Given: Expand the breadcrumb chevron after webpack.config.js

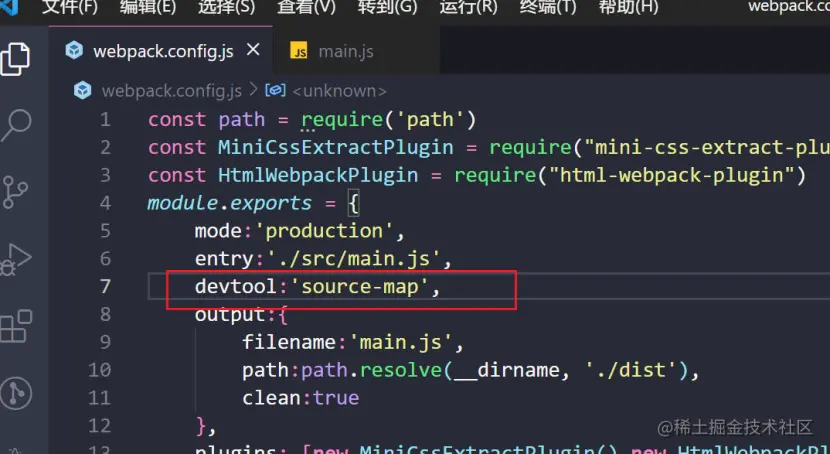Looking at the screenshot, I should pyautogui.click(x=253, y=90).
